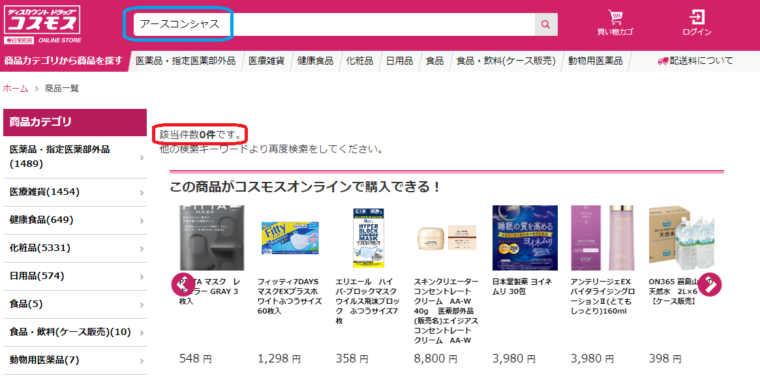Expand the 食品(5) sidebar chevron
760x382 pixels.
[142, 305]
